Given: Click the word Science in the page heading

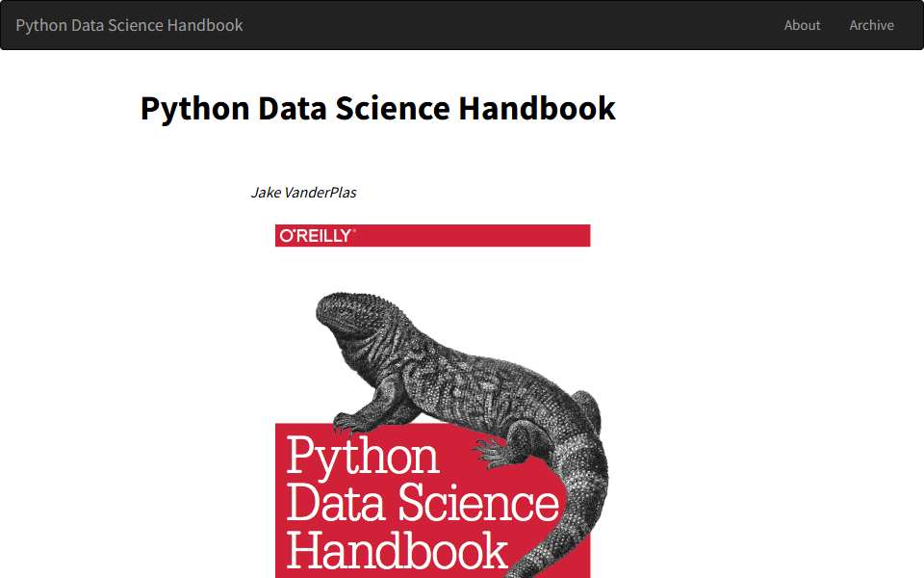Looking at the screenshot, I should (393, 109).
